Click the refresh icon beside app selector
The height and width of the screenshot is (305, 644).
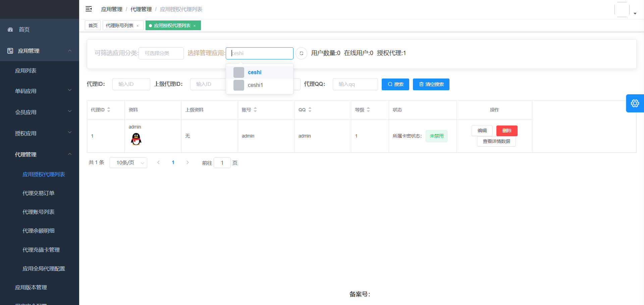[x=301, y=53]
